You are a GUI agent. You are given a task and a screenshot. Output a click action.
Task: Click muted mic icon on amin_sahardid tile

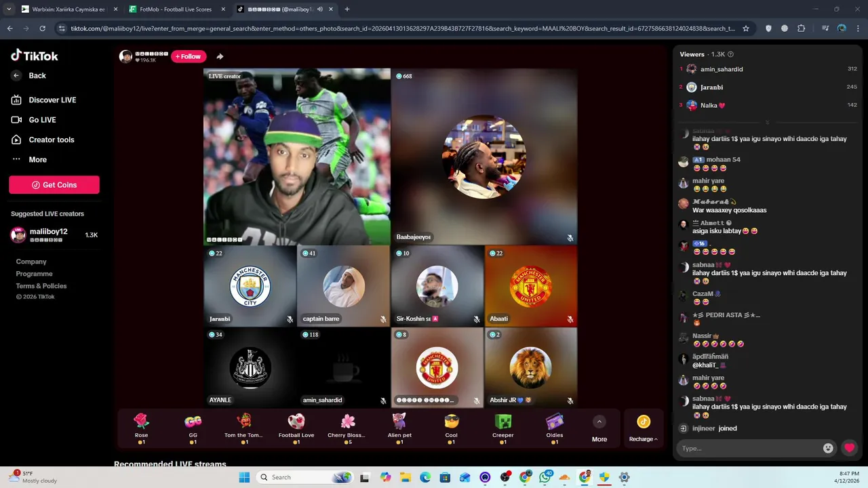tap(383, 401)
